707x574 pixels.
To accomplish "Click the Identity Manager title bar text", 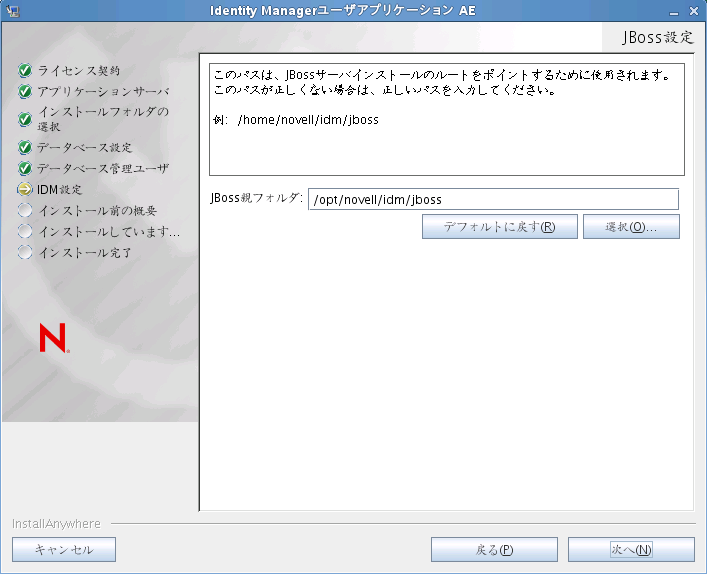I will click(343, 10).
